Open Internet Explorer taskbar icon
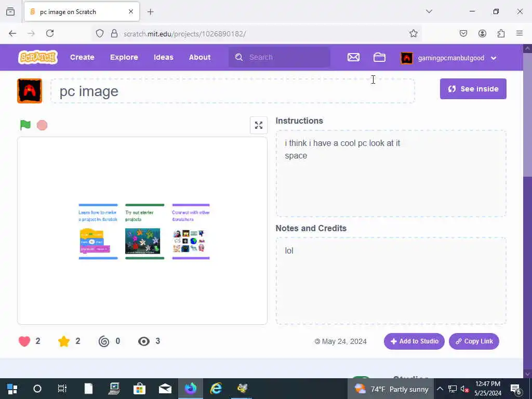532x399 pixels. [216, 389]
